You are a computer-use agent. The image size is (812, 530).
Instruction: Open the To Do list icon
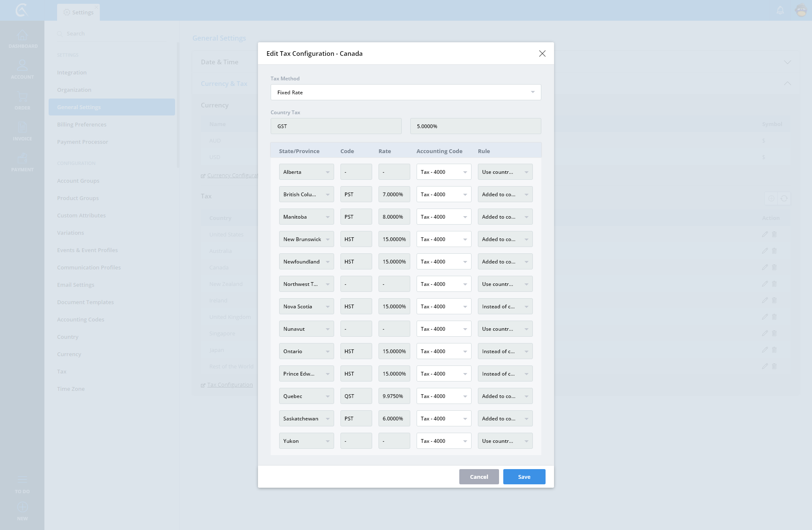coord(22,480)
